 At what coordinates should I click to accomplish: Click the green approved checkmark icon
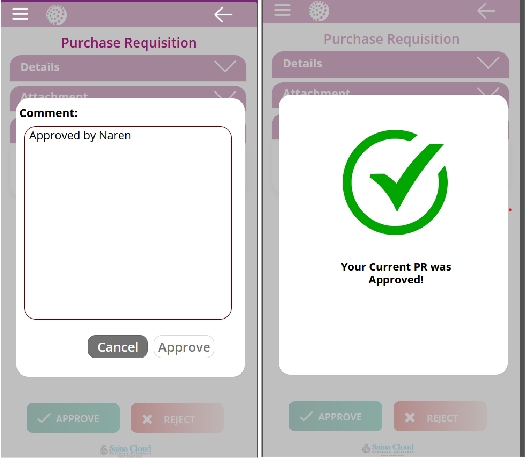point(395,182)
